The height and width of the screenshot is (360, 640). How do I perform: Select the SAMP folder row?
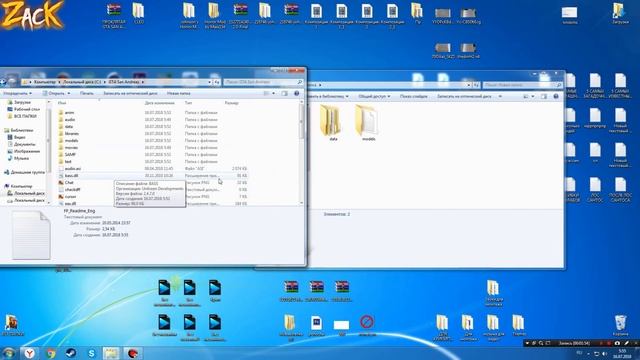(153, 155)
